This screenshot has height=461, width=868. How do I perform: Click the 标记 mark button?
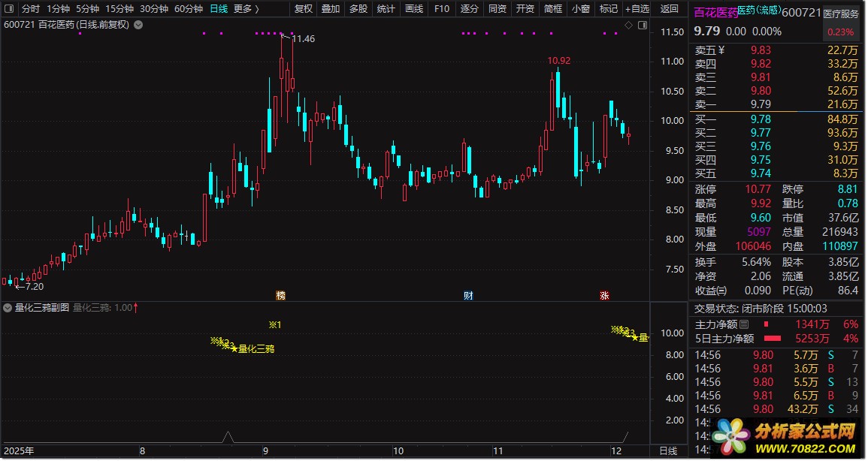(609, 9)
